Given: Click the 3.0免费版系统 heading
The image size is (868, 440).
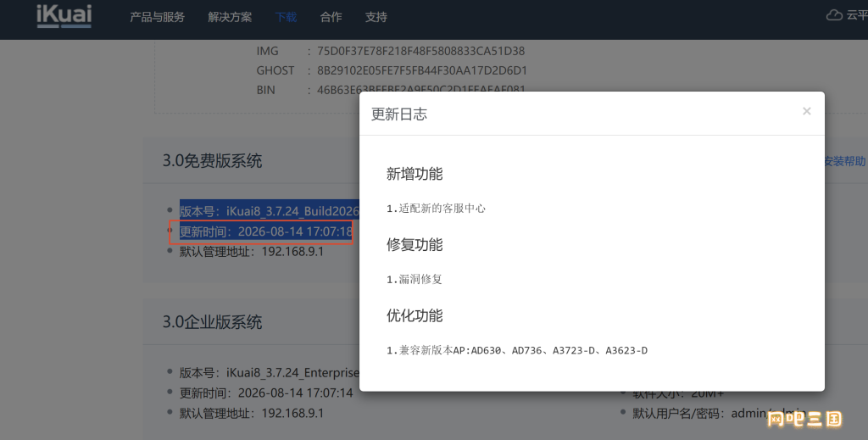Looking at the screenshot, I should point(212,161).
